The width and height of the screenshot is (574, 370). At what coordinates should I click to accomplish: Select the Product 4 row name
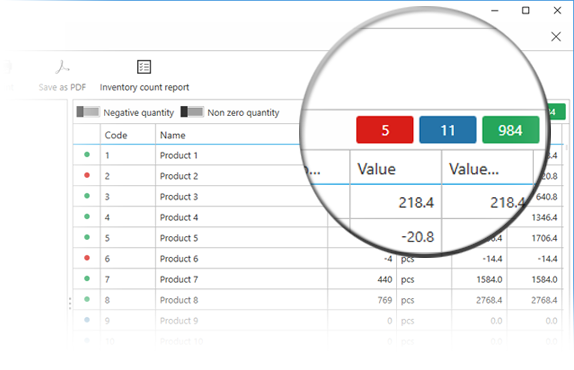pyautogui.click(x=179, y=217)
